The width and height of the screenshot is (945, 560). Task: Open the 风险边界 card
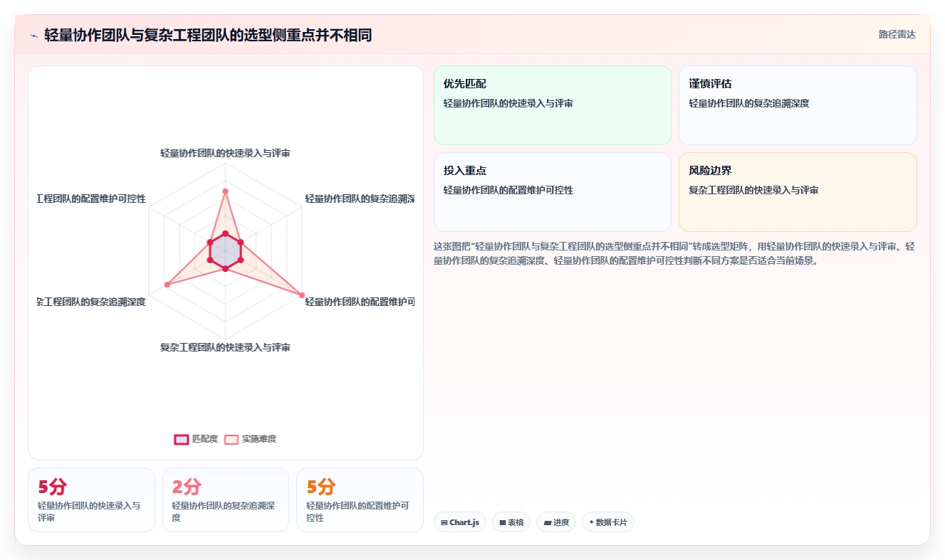(798, 192)
